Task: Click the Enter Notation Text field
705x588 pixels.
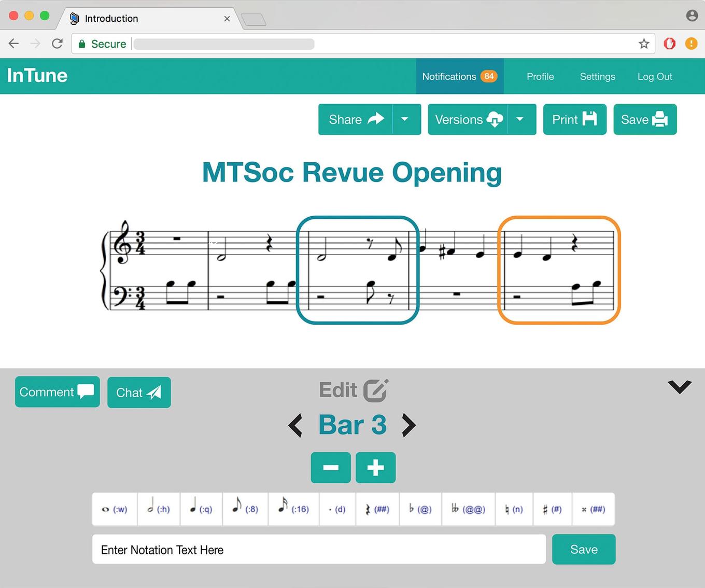Action: click(x=319, y=550)
